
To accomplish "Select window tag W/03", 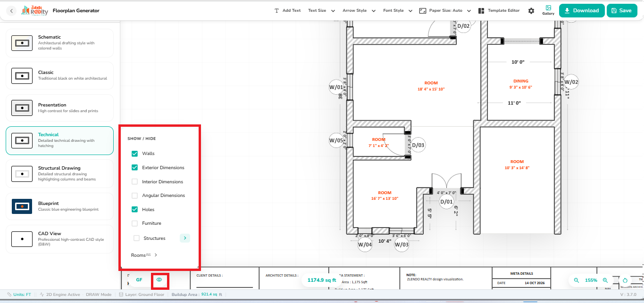I will point(401,244).
